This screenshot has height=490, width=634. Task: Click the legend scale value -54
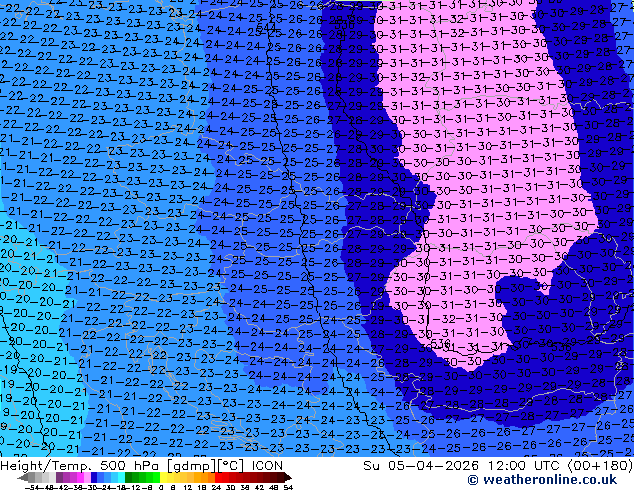click(x=32, y=487)
